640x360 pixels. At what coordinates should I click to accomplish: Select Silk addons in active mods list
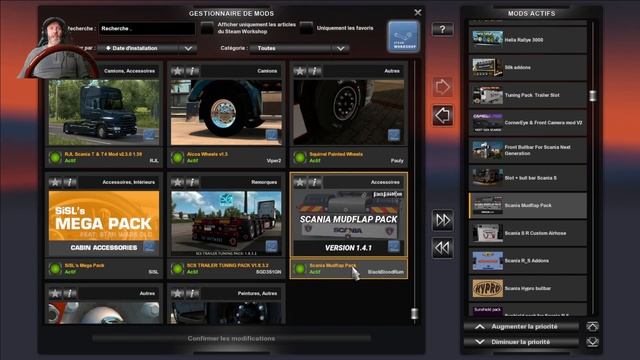pos(528,67)
